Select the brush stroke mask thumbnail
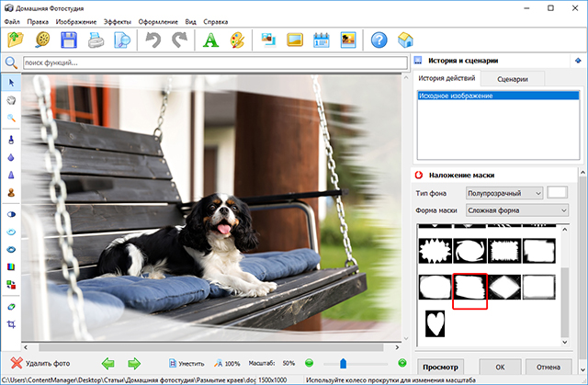Viewport: 588px width, 385px height. 469,288
